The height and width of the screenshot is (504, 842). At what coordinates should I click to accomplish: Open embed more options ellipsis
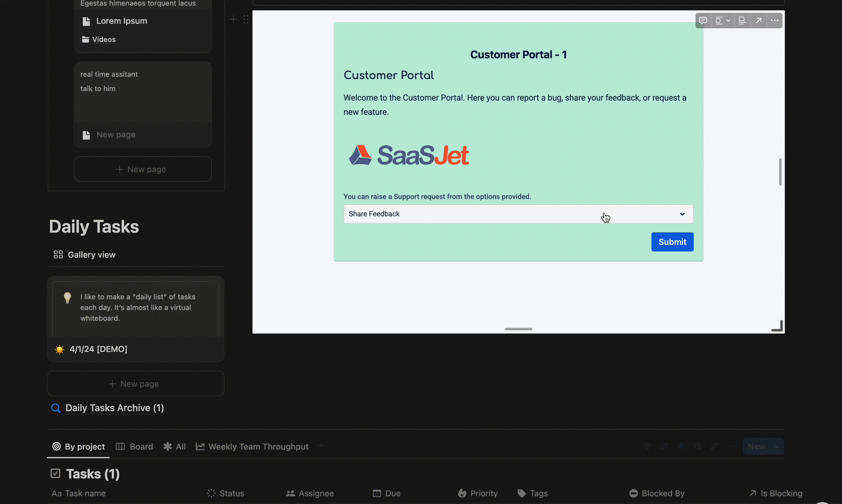point(774,20)
